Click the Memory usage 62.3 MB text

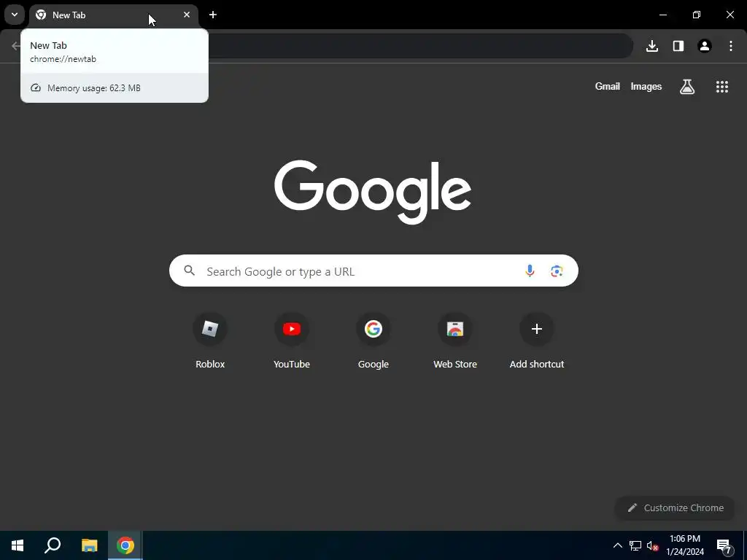(94, 88)
